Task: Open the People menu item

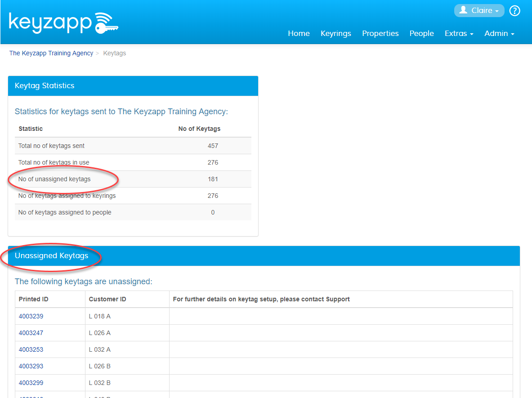Action: coord(421,34)
